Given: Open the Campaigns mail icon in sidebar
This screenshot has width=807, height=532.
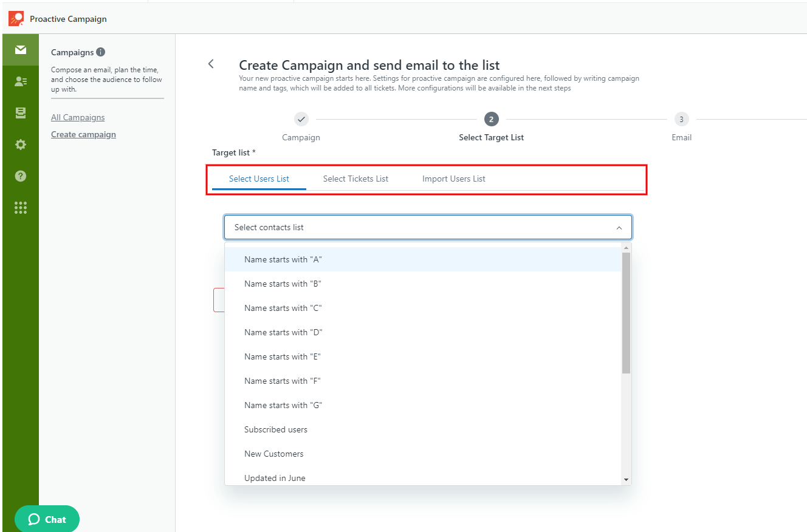Looking at the screenshot, I should point(21,50).
